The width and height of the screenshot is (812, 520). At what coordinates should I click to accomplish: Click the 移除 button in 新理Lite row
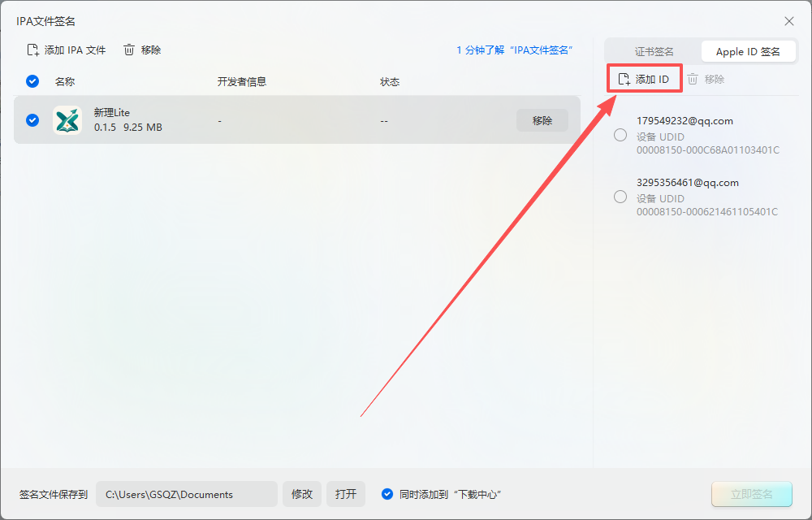[542, 120]
